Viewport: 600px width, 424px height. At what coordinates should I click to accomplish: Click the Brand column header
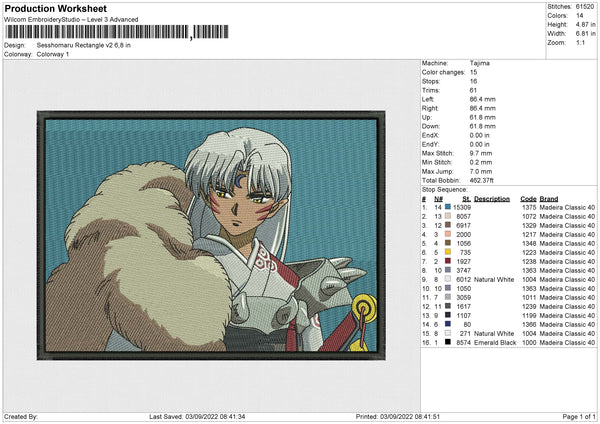click(549, 199)
